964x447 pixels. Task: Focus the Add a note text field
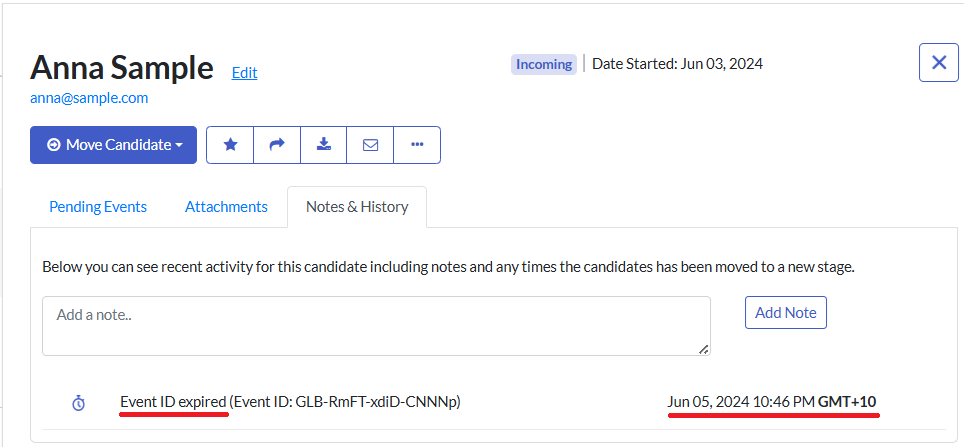tap(375, 325)
